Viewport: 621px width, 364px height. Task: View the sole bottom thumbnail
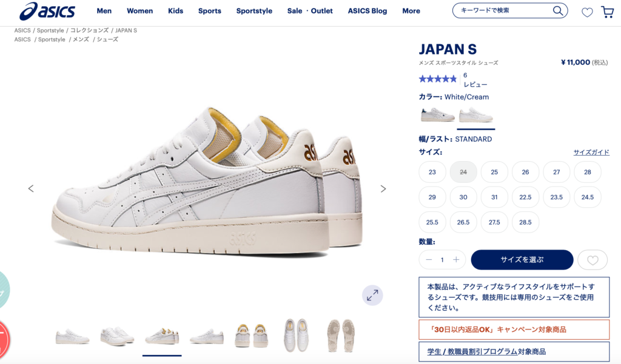pyautogui.click(x=341, y=336)
